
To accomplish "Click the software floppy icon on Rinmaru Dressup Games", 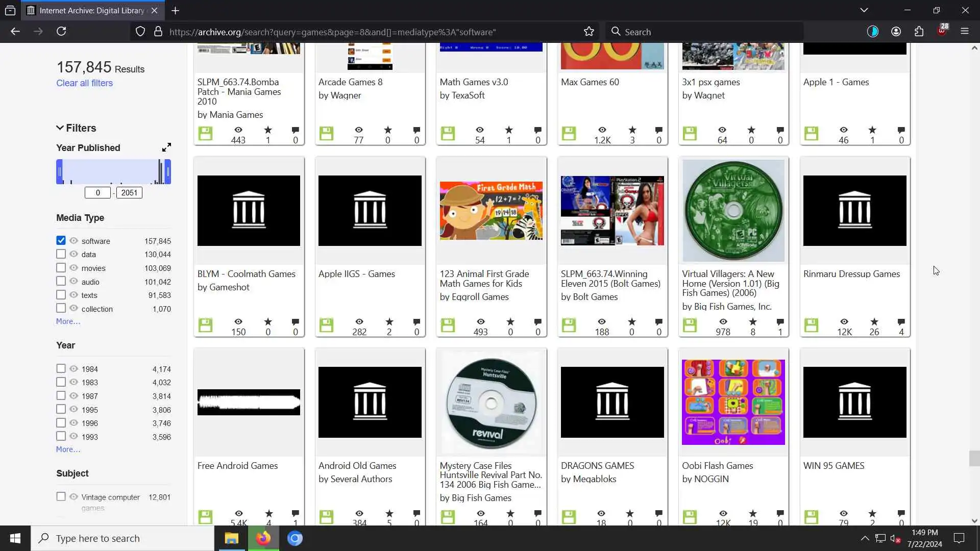I will click(811, 325).
